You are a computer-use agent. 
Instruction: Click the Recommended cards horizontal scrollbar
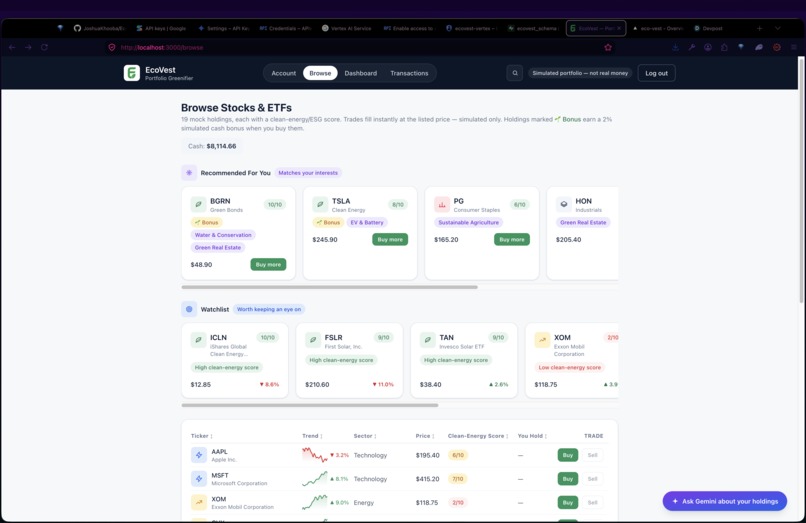(329, 287)
